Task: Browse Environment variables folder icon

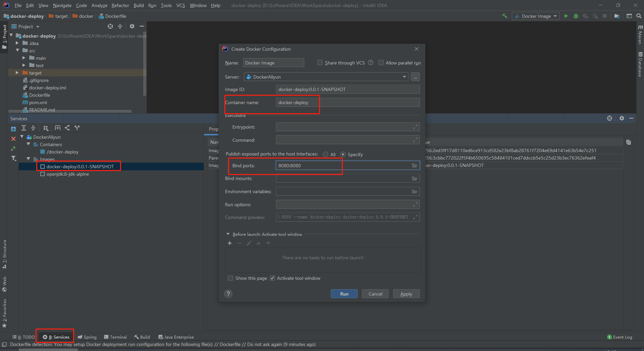Action: tap(415, 191)
